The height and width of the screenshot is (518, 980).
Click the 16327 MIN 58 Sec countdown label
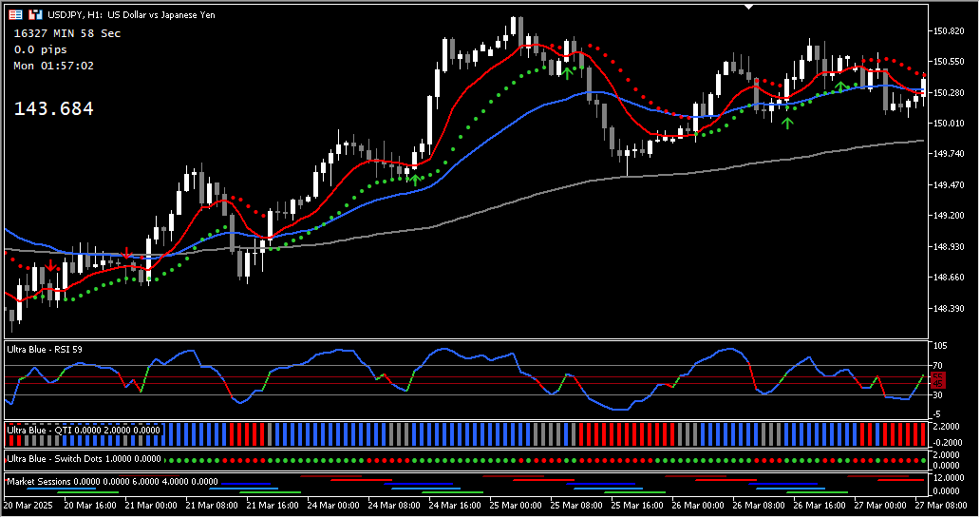click(66, 33)
